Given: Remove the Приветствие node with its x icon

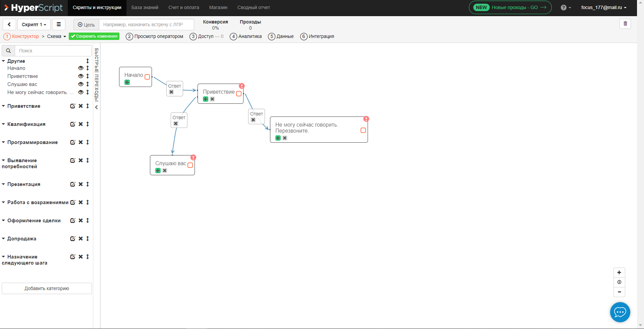Looking at the screenshot, I should (212, 99).
